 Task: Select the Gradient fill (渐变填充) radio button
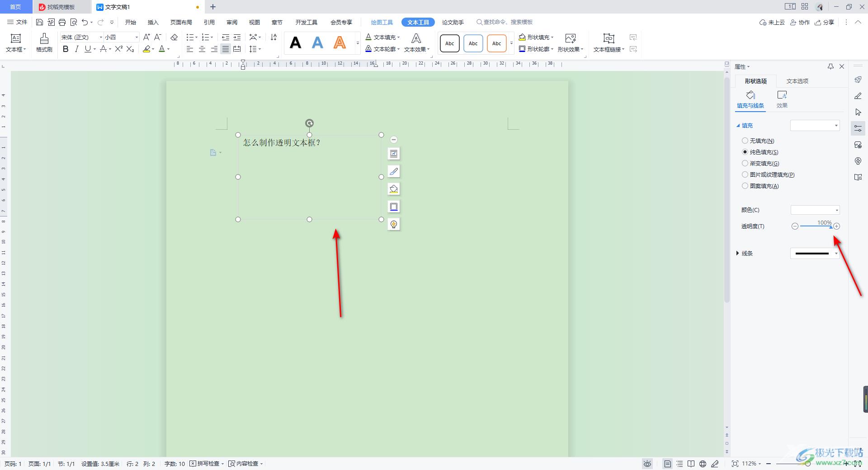[x=745, y=163]
